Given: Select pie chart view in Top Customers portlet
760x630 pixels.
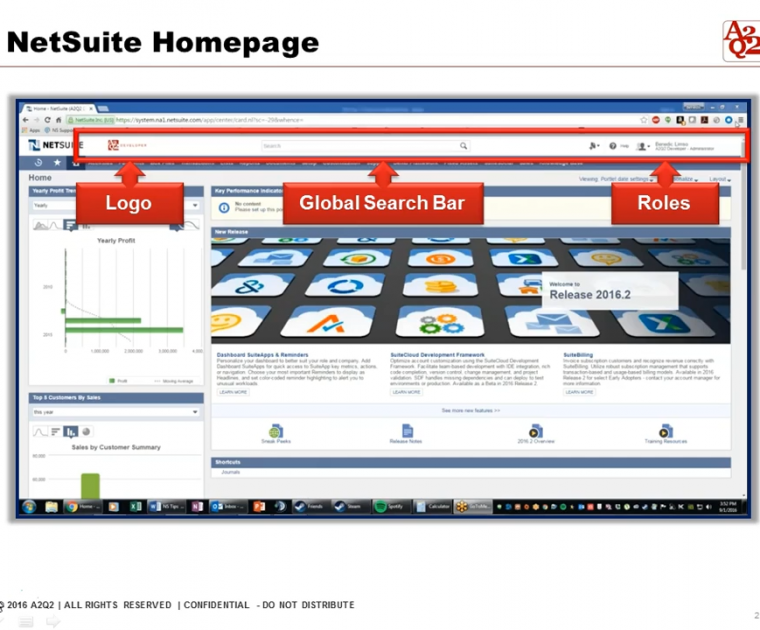Looking at the screenshot, I should click(85, 432).
